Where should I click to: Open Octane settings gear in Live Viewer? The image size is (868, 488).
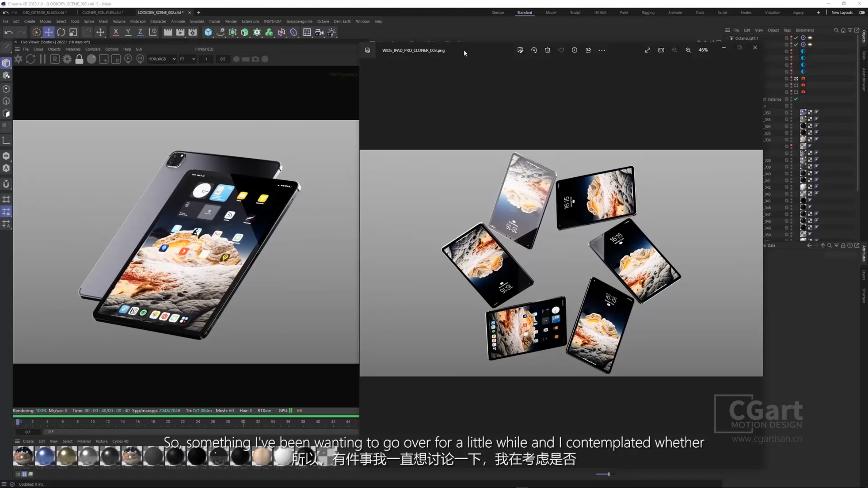[67, 59]
